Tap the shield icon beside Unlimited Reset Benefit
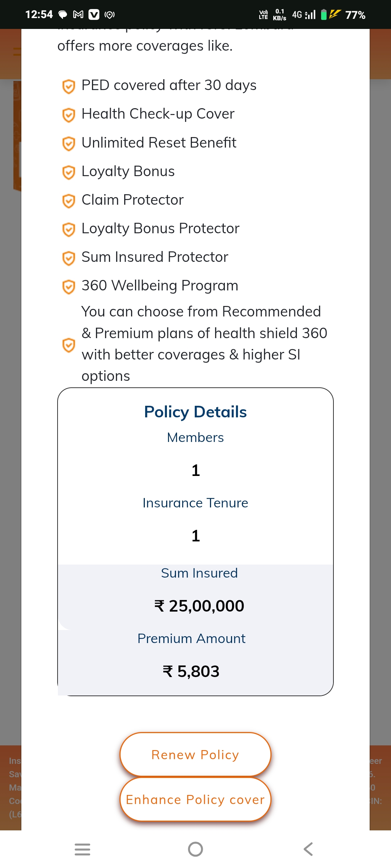Image resolution: width=391 pixels, height=868 pixels. pos(68,144)
